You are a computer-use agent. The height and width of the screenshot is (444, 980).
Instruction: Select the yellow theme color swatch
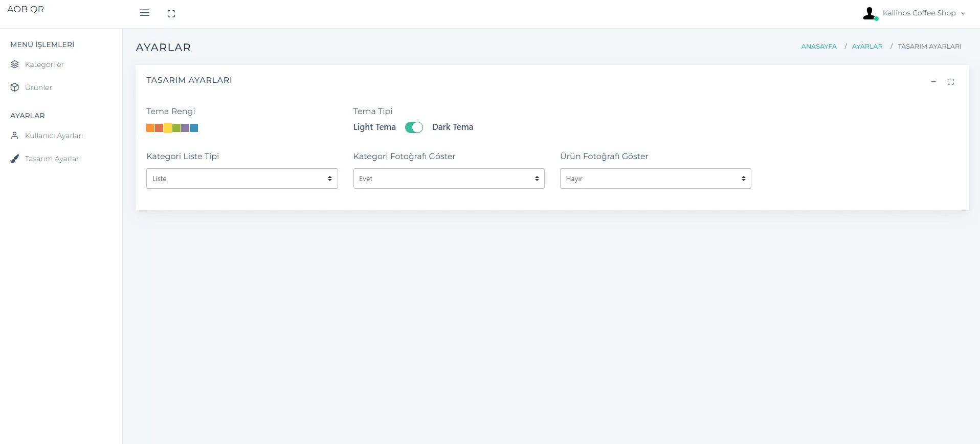click(168, 128)
